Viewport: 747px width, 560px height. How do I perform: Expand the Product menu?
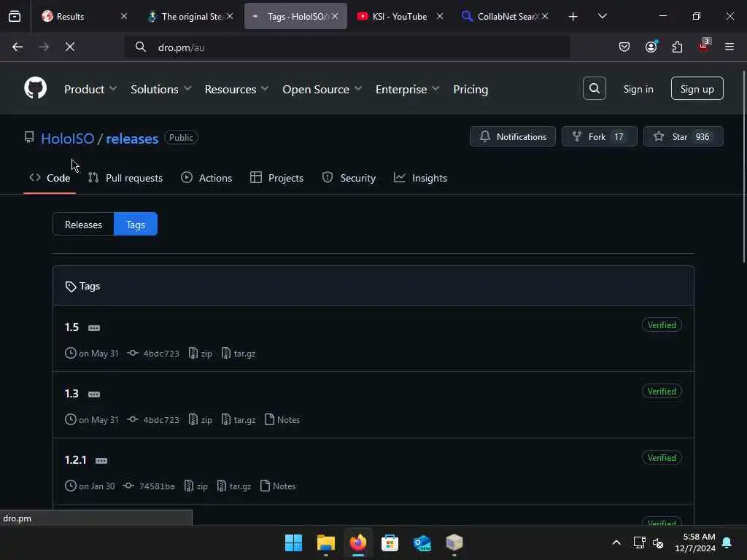(x=90, y=89)
